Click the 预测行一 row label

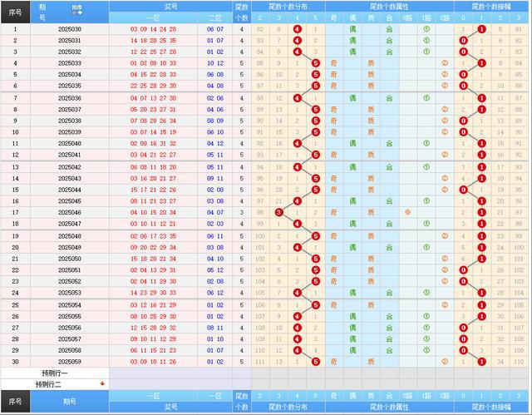pos(55,373)
